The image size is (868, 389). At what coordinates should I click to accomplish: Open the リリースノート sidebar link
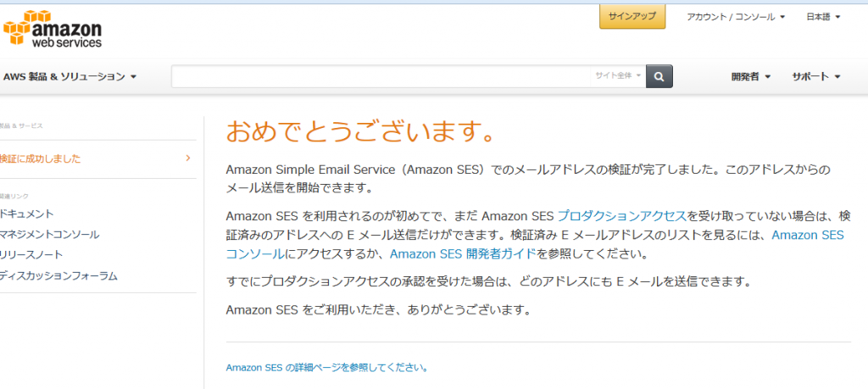point(31,256)
